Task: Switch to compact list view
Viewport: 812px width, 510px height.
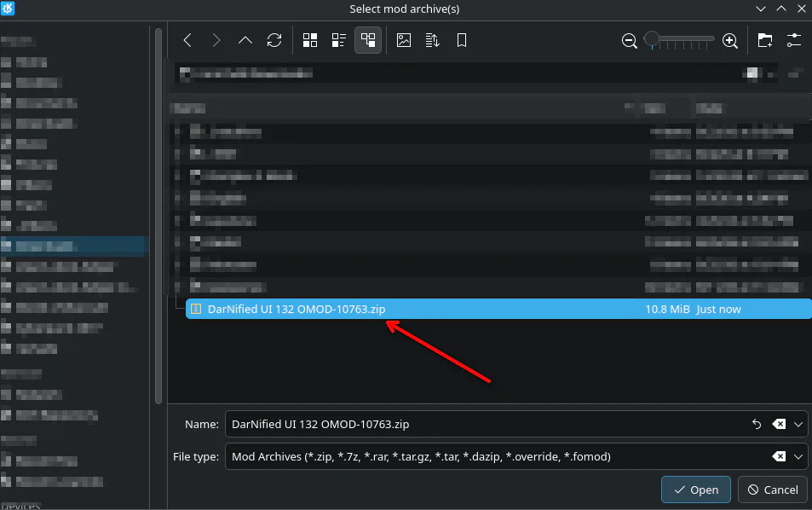Action: pos(338,40)
